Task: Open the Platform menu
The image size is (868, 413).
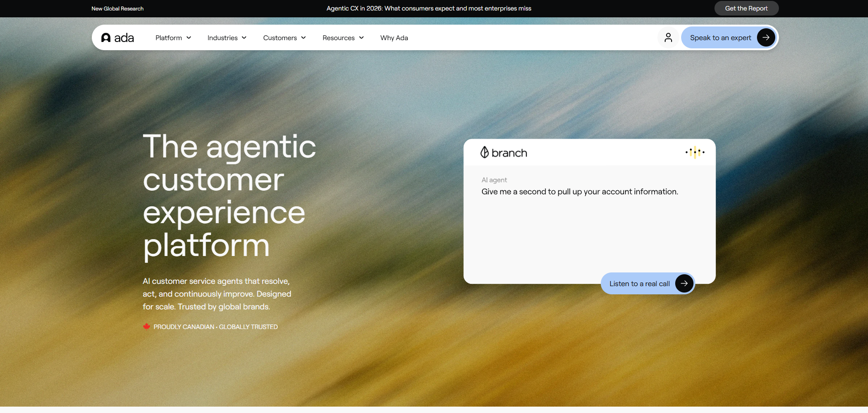Action: pos(173,38)
